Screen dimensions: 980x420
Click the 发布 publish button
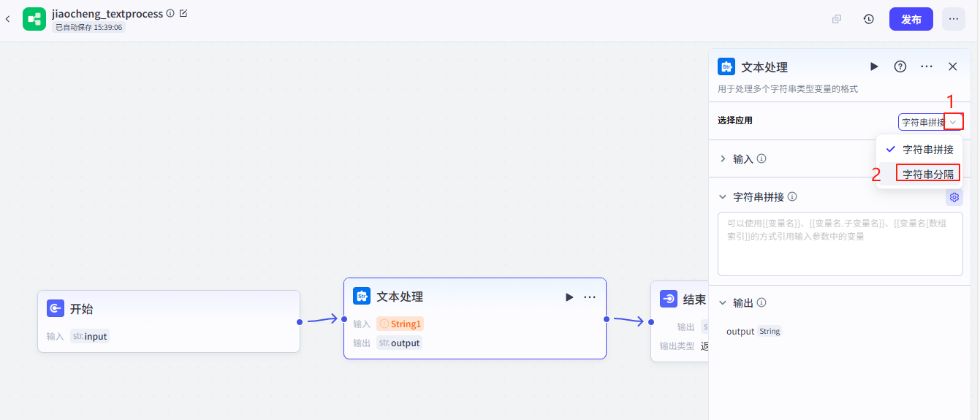[911, 19]
